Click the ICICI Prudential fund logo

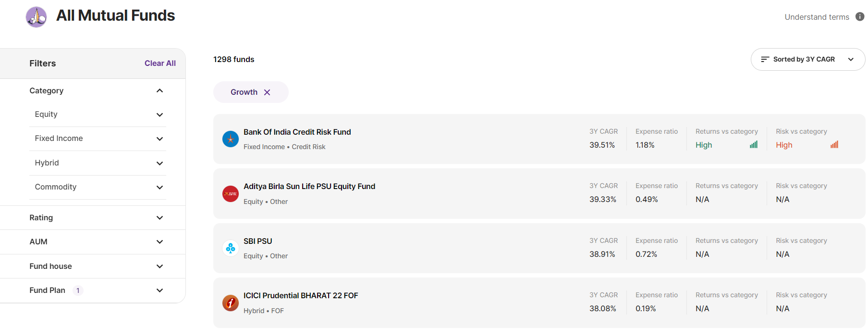click(x=231, y=303)
